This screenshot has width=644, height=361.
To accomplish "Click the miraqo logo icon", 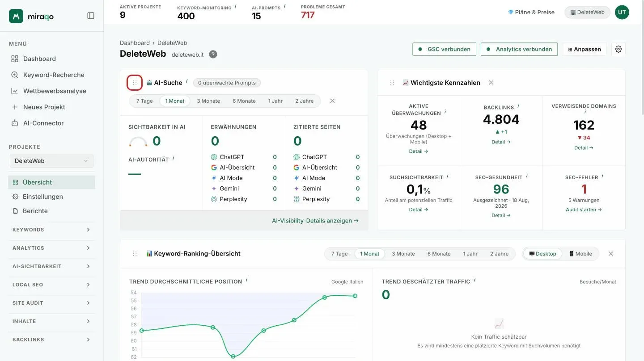I will (x=16, y=16).
